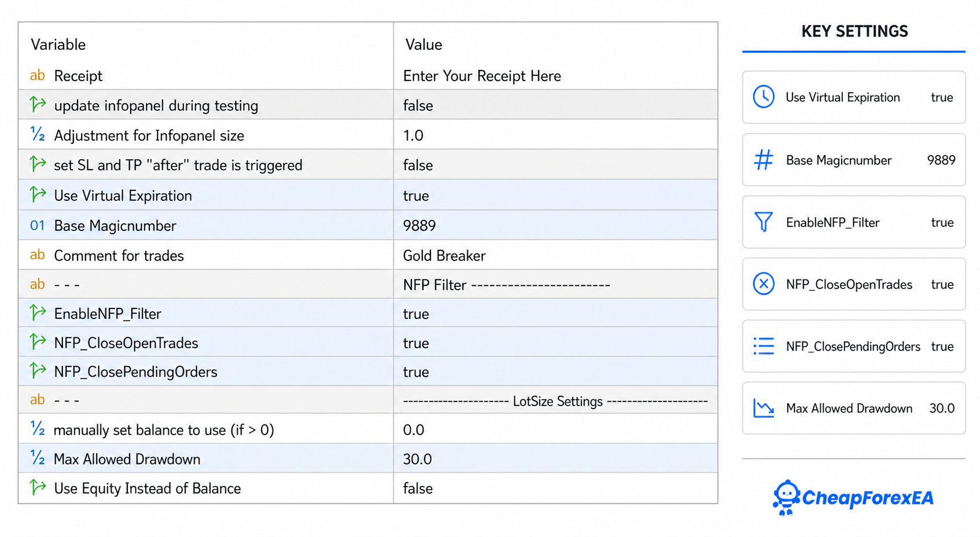Click the boolean icon beside NFP_ClosePendingOrders in the table

pyautogui.click(x=38, y=370)
